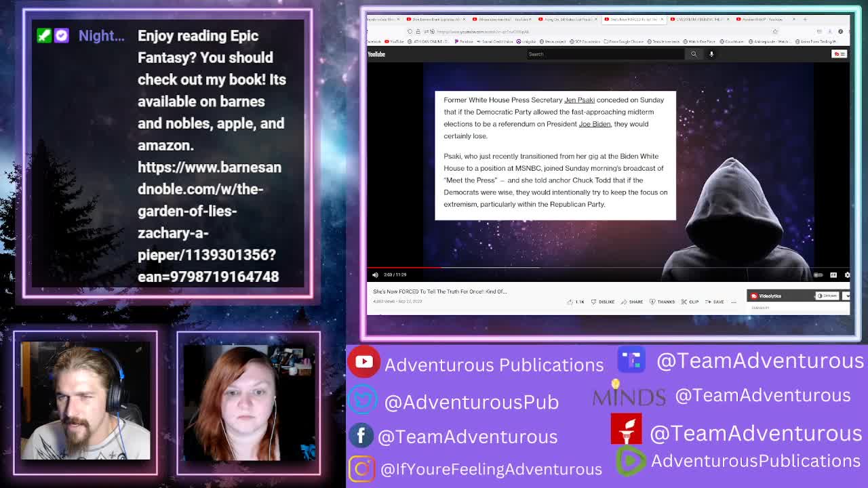Select the active 'She's Now FORCED' tab
Viewport: 868px width, 488px height.
[x=634, y=19]
